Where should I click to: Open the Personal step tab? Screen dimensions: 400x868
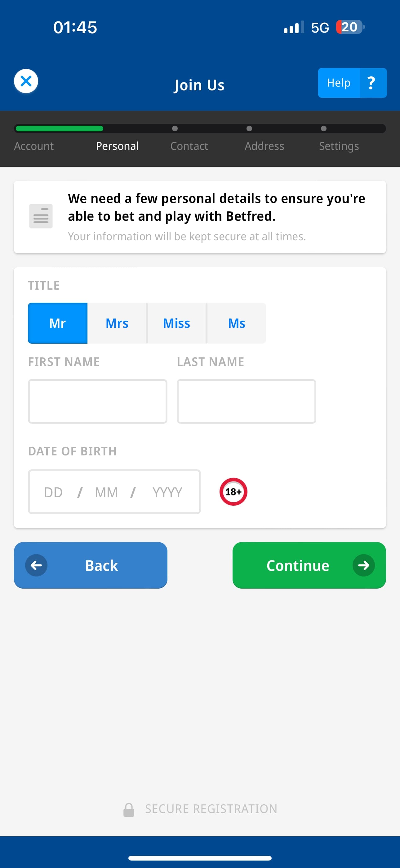pyautogui.click(x=117, y=146)
